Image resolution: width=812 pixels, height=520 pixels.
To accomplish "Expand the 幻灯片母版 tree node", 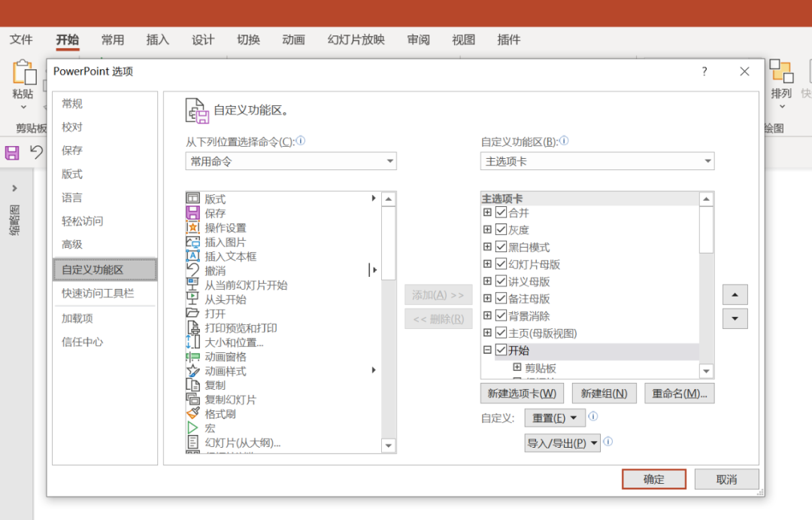I will 487,263.
